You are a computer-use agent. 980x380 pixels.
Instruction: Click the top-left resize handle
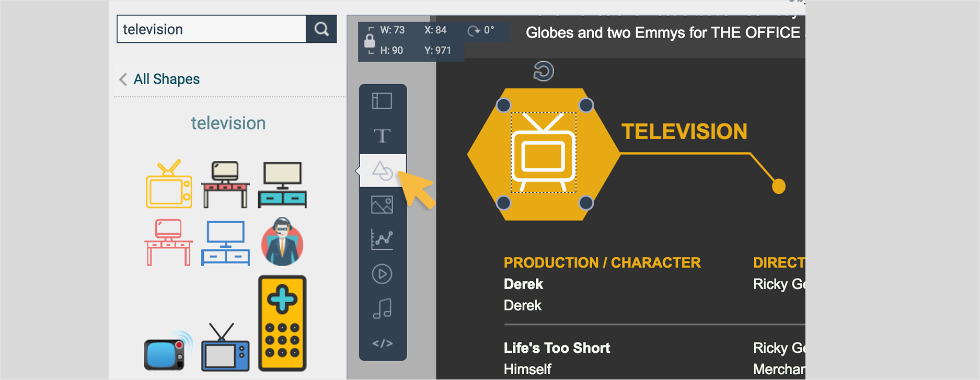tap(503, 106)
